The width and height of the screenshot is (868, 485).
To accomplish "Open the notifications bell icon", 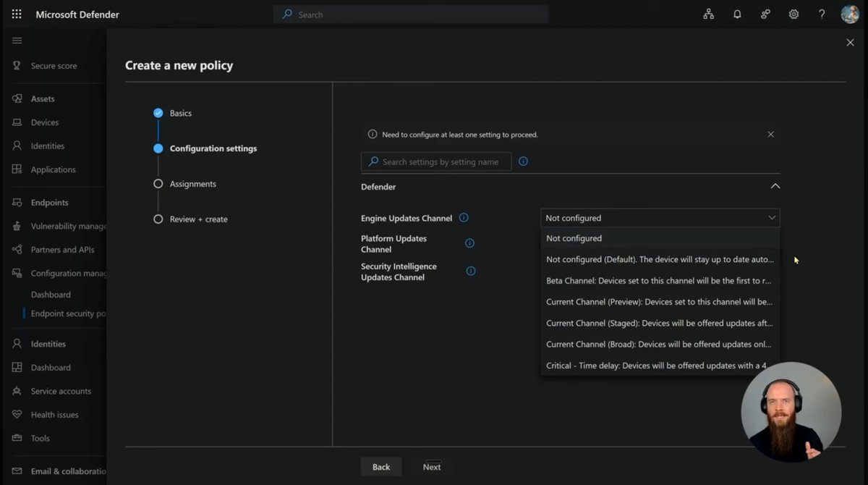I will pyautogui.click(x=737, y=14).
